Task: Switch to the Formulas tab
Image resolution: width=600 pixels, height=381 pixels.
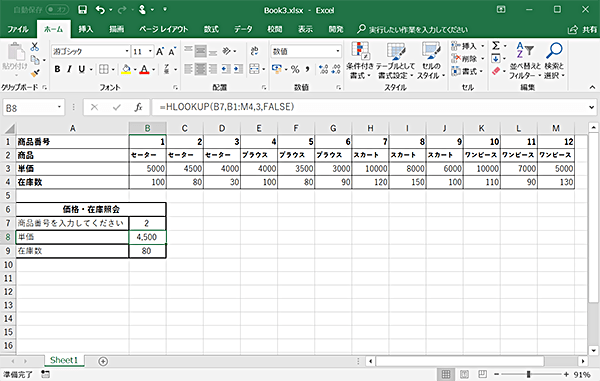Action: pos(211,29)
